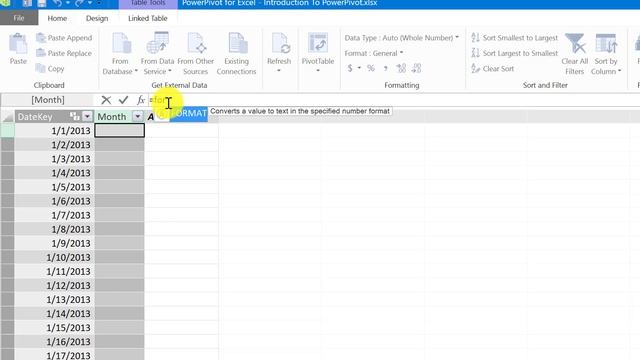Click the Redo icon in title bar
The image size is (640, 360).
pyautogui.click(x=80, y=3)
